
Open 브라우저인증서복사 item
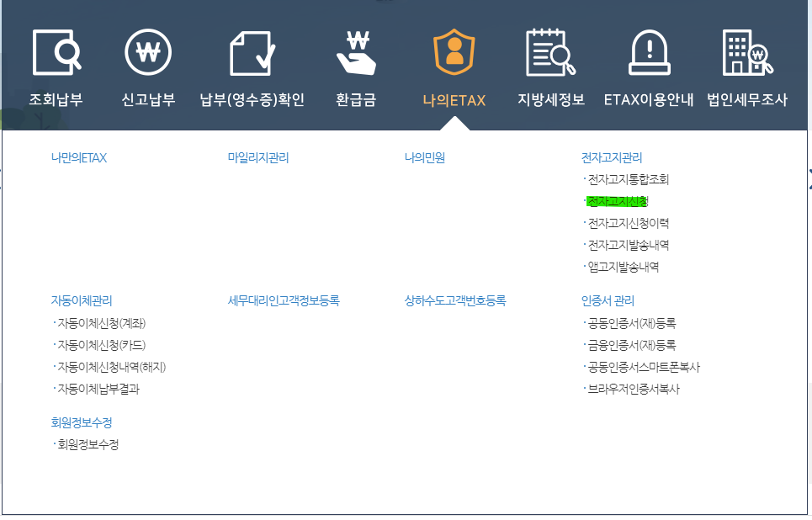coord(634,389)
